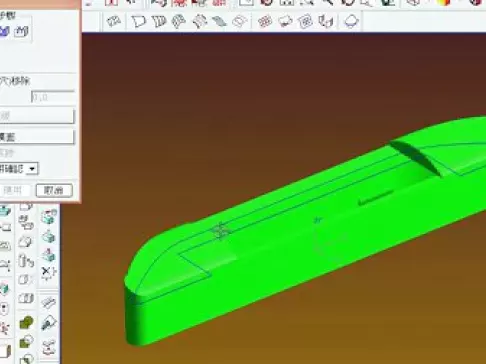Click the olive solid subtract icon below union
Image resolution: width=486 pixels, height=364 pixels.
pos(27,341)
